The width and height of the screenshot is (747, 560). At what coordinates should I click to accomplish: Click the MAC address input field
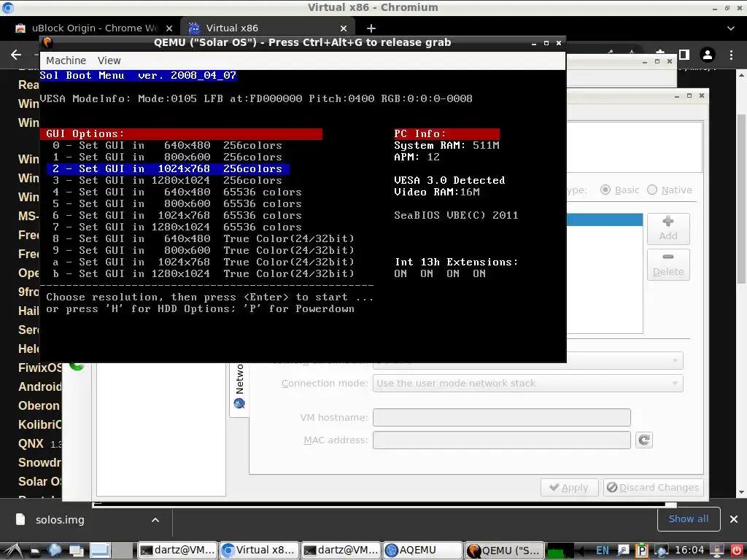[501, 440]
